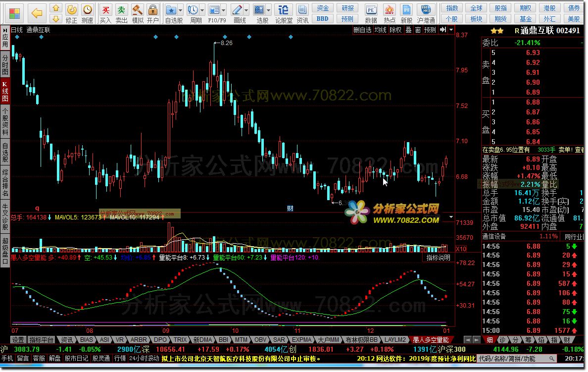The height and width of the screenshot is (372, 588).
Task: Open the 个股资料 side tab
Action: pos(5,122)
